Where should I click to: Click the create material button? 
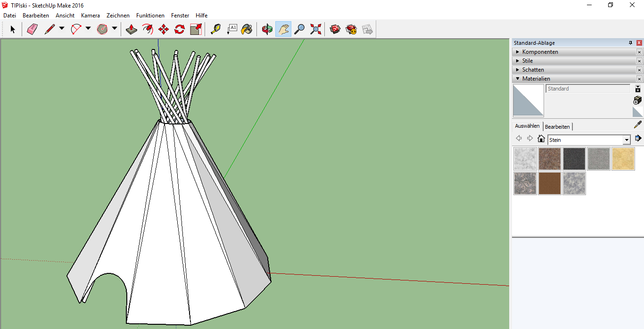point(637,100)
